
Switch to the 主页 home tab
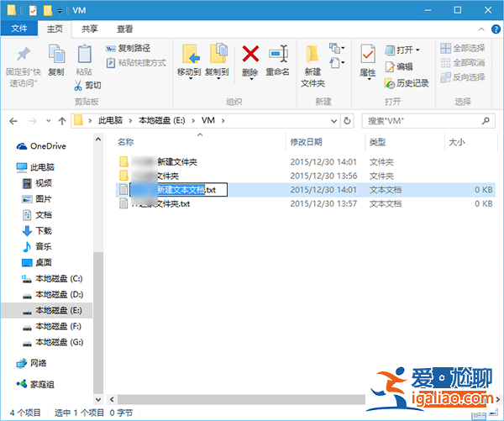pos(55,29)
